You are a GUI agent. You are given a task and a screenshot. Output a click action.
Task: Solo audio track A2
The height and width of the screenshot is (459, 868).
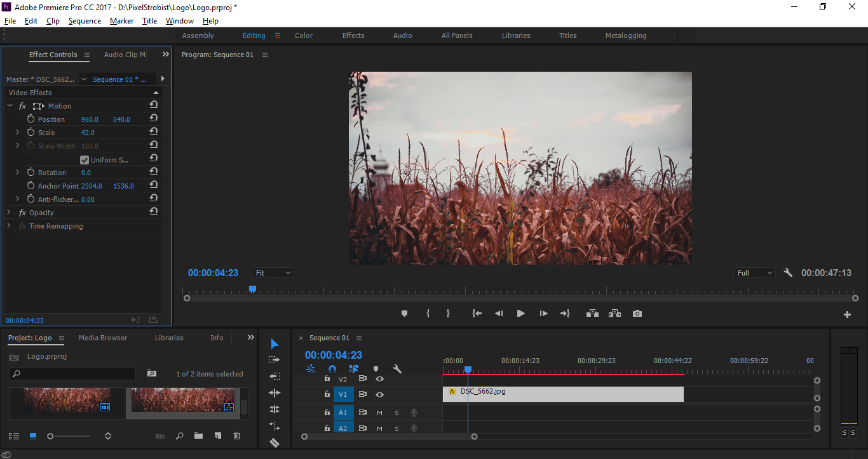click(x=397, y=429)
